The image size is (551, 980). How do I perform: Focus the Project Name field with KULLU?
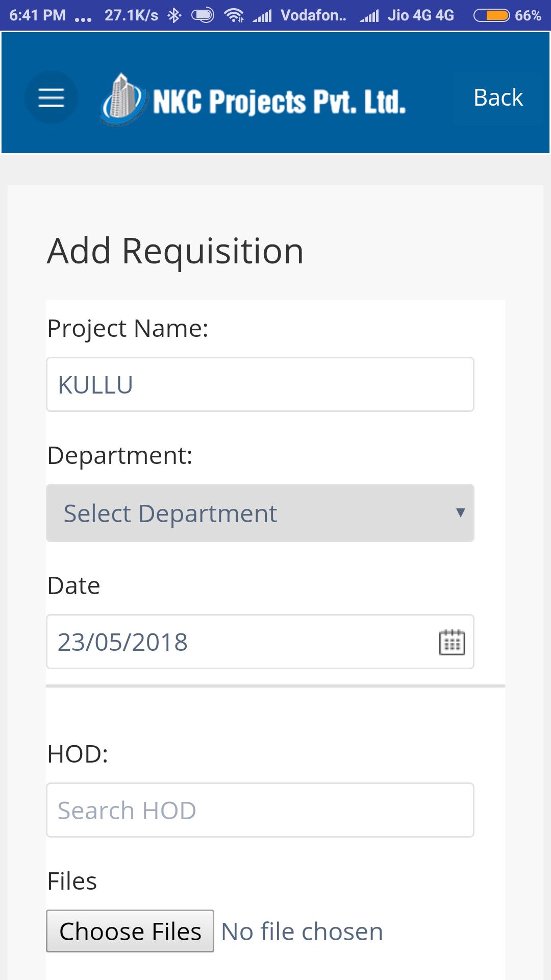coord(260,384)
